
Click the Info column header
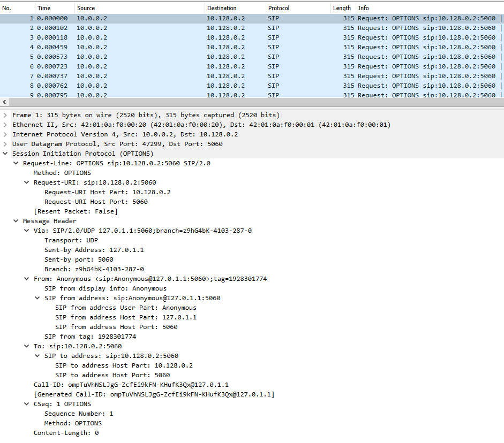(430, 8)
